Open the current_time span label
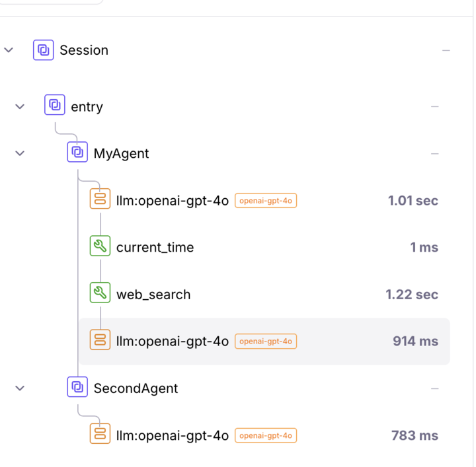476x467 pixels. coord(155,248)
